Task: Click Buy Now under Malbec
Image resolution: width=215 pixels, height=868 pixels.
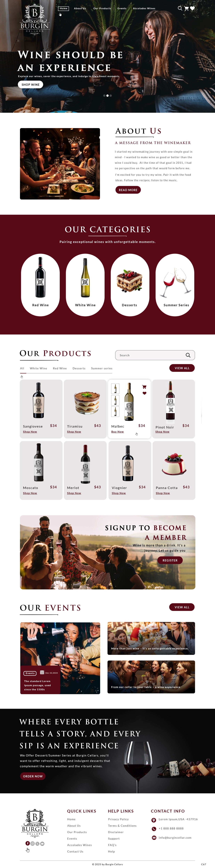Action: pos(117,432)
